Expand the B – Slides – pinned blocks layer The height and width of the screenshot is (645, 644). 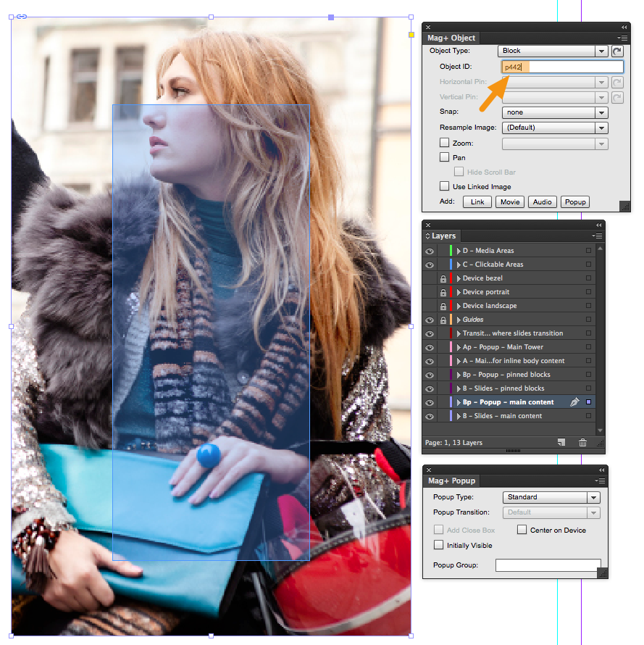[x=459, y=388]
